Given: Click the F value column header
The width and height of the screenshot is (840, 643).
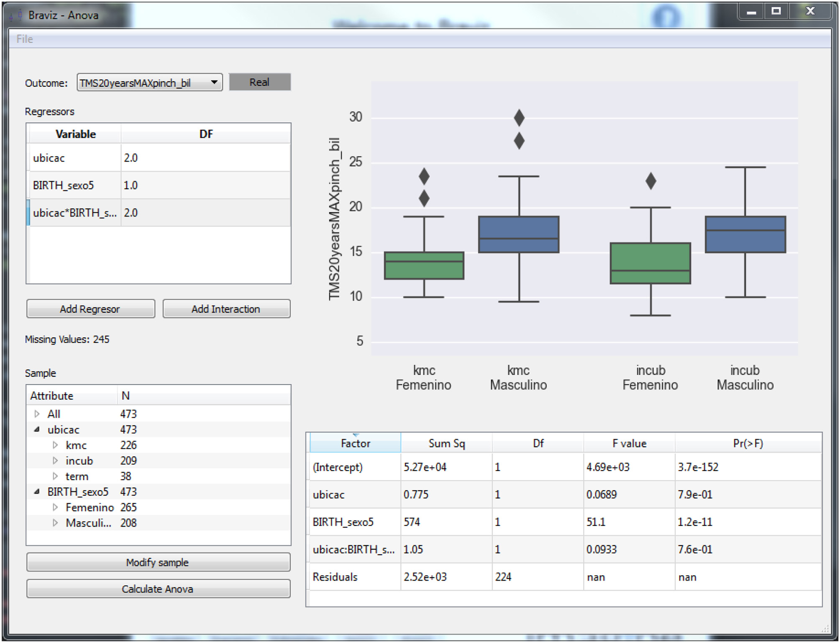Looking at the screenshot, I should (x=629, y=443).
